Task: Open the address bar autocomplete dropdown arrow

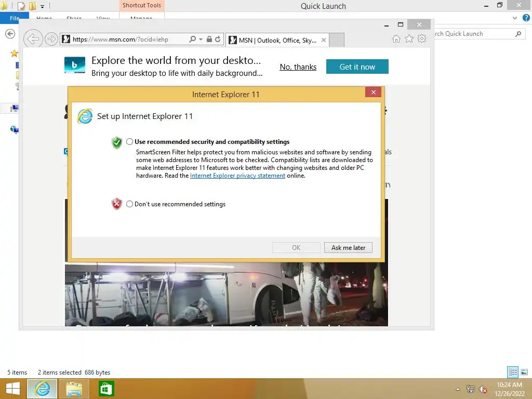Action: coord(201,39)
